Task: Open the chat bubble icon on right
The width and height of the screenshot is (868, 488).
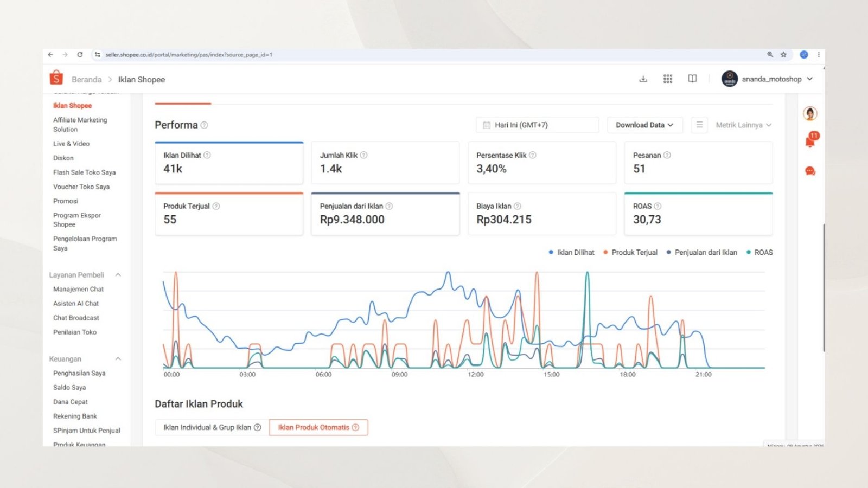Action: pos(810,171)
